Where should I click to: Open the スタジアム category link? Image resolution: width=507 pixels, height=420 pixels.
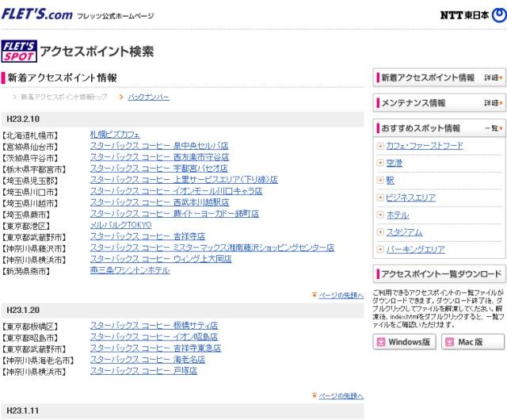(404, 232)
